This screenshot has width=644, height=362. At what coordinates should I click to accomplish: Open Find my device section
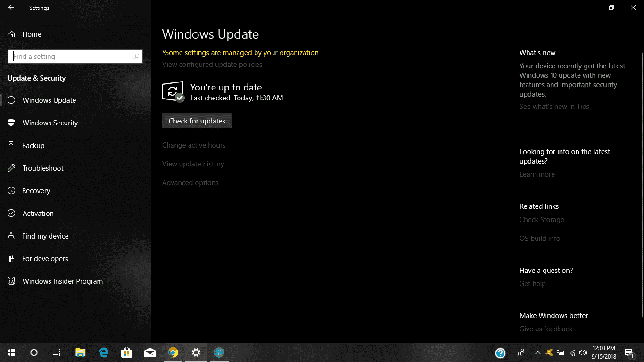75,236
